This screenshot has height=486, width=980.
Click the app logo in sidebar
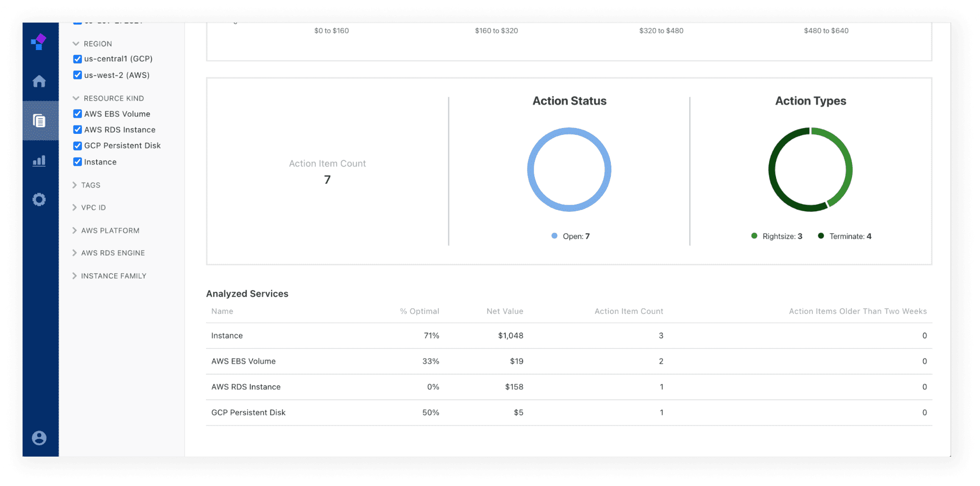[x=39, y=42]
